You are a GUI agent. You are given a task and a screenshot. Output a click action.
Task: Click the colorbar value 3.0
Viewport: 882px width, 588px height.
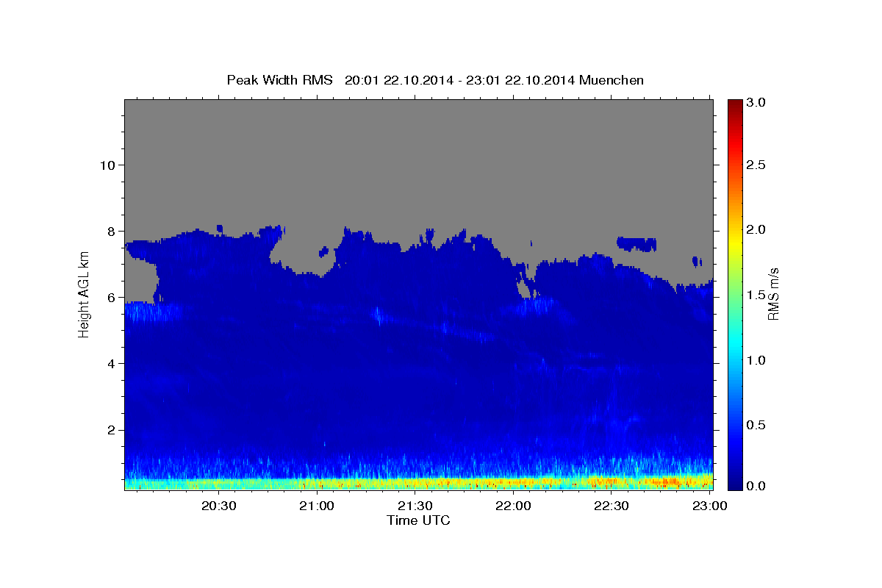[757, 102]
